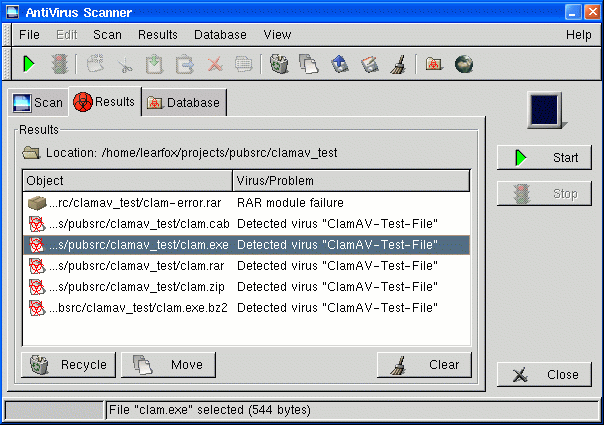Open the Results menu

click(x=157, y=34)
